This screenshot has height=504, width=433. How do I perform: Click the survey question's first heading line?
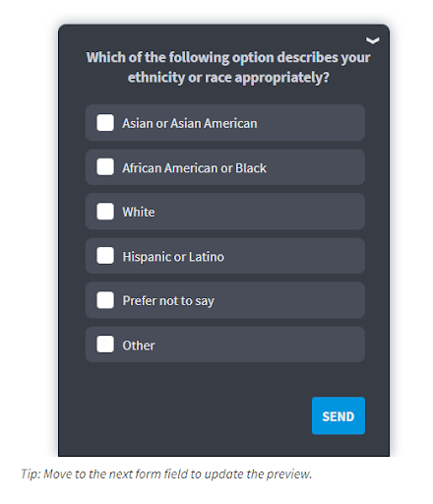[x=228, y=57]
